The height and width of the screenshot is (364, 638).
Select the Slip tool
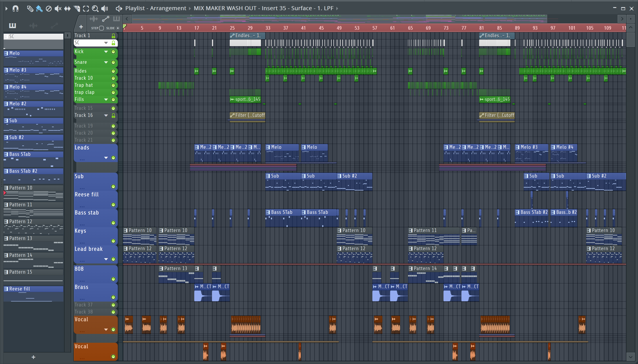point(67,9)
